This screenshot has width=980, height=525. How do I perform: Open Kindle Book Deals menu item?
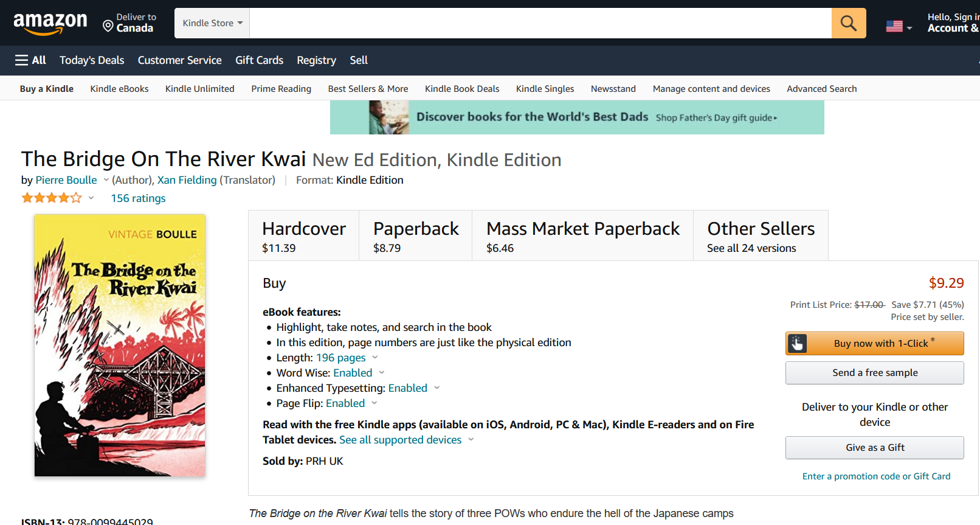pyautogui.click(x=462, y=89)
